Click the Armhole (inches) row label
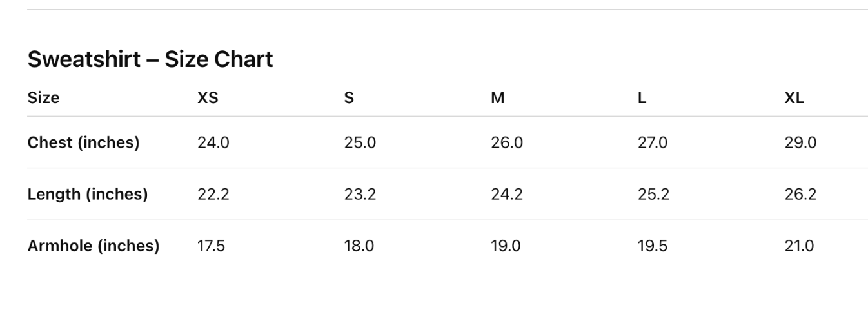Image resolution: width=868 pixels, height=312 pixels. click(x=94, y=246)
